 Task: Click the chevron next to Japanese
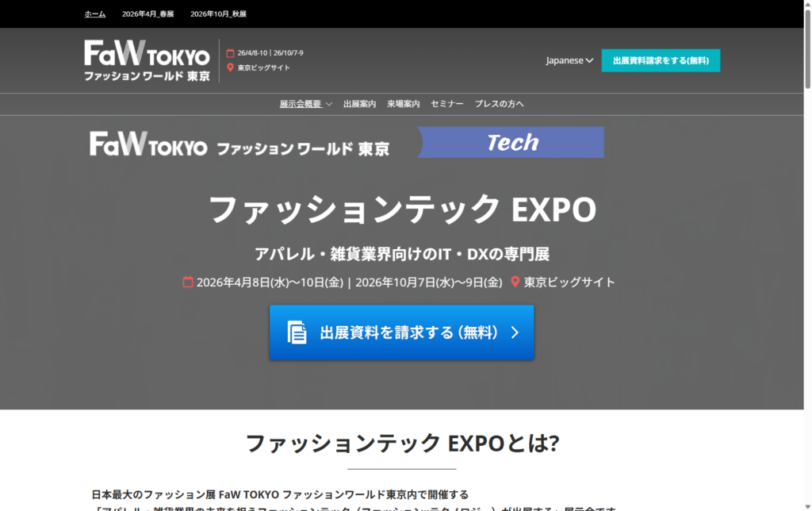click(589, 60)
